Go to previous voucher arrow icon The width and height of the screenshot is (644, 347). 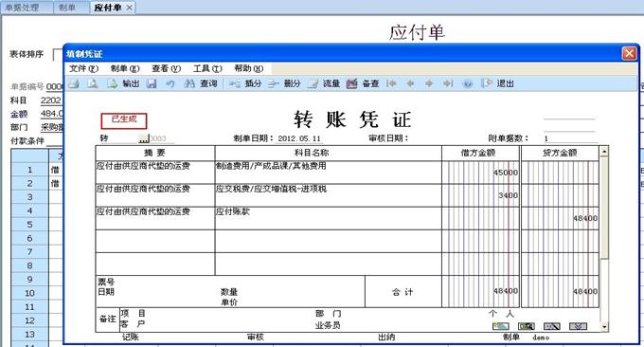tap(410, 83)
